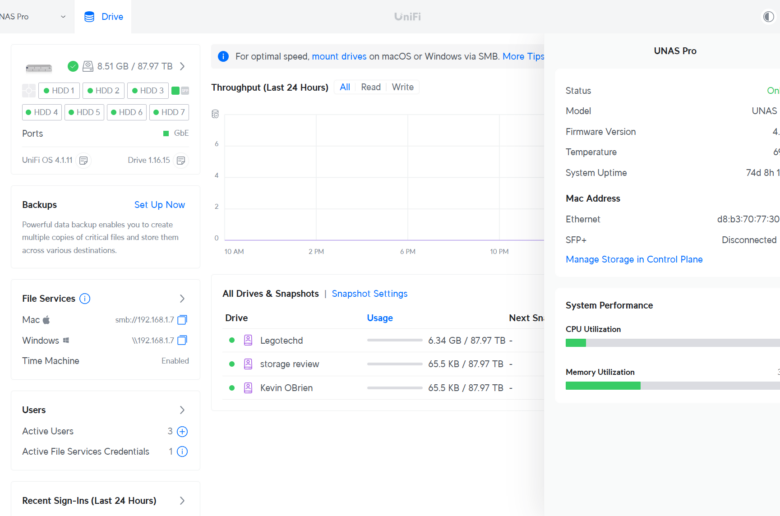
Task: Click the Backups heading
Action: (x=39, y=205)
